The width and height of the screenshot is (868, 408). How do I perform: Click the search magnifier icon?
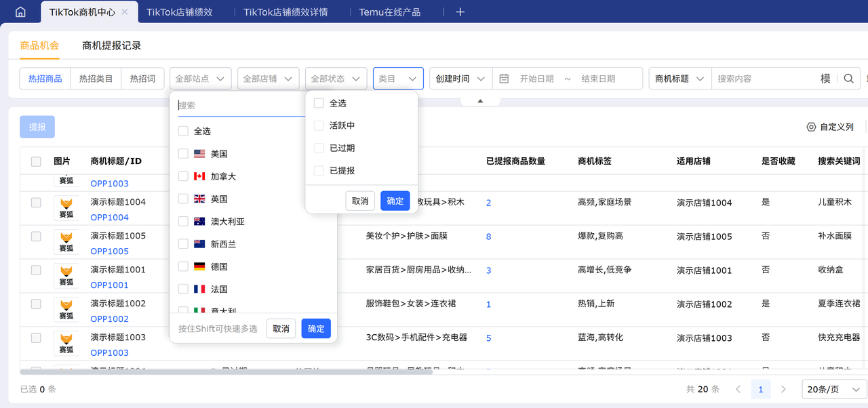click(848, 79)
